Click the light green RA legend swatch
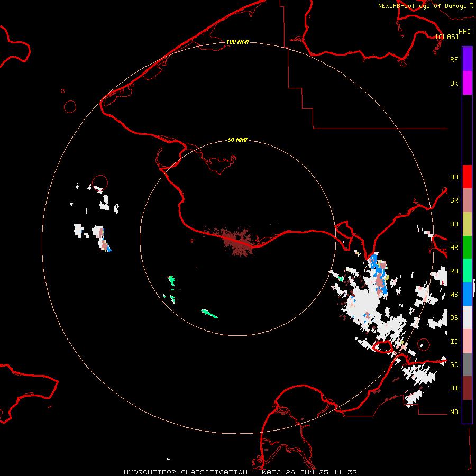This screenshot has width=476, height=476. [467, 271]
